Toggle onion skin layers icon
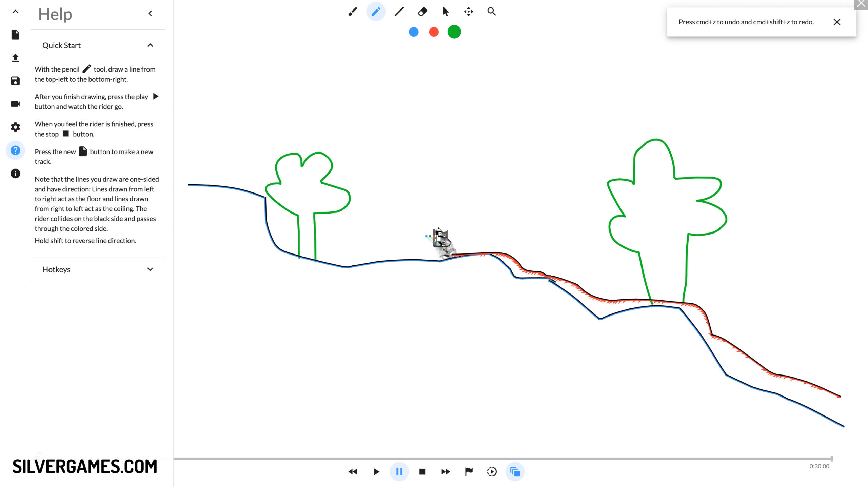The image size is (868, 487). pyautogui.click(x=515, y=472)
